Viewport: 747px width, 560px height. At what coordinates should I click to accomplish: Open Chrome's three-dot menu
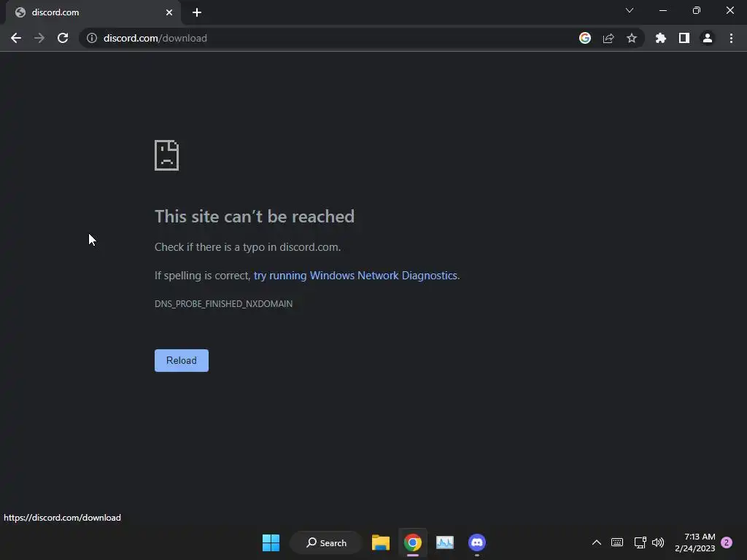point(731,38)
